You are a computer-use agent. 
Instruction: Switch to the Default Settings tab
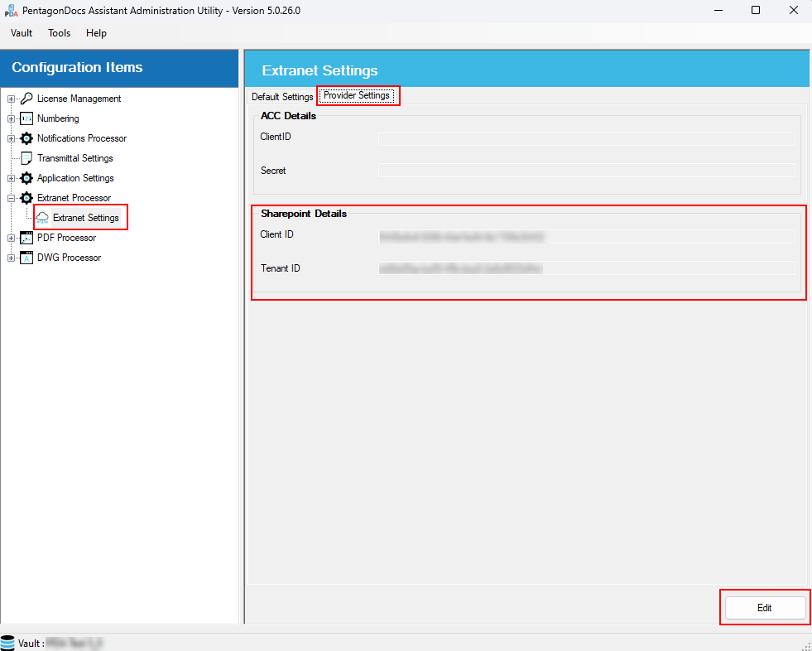coord(282,97)
